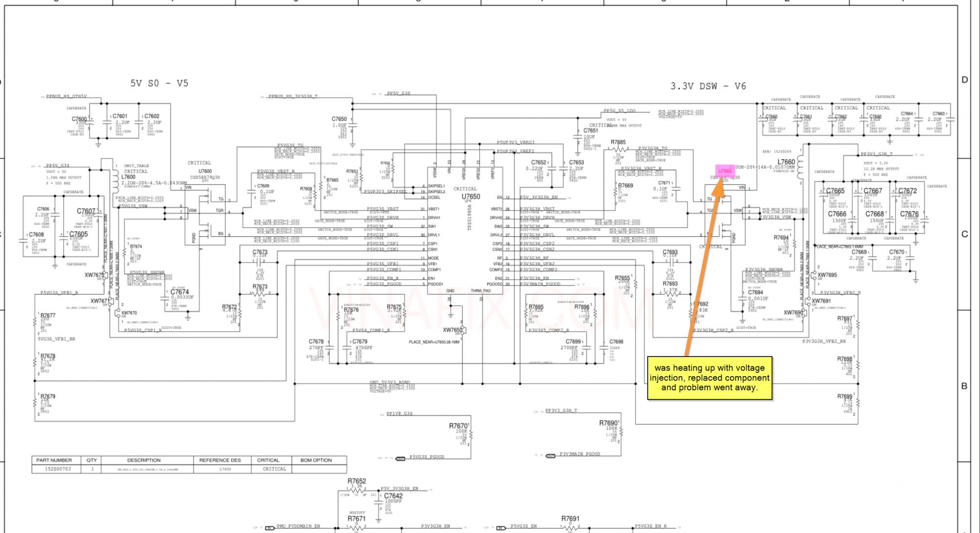Viewport: 980px width, 533px height.
Task: Click the L7660 inductor symbol
Action: tap(801, 166)
